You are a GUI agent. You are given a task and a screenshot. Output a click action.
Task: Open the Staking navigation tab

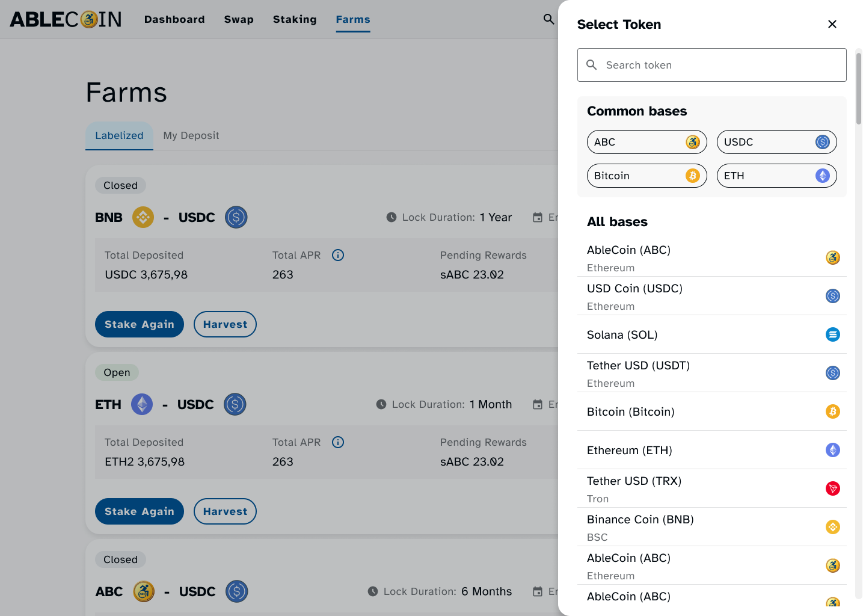click(x=295, y=19)
